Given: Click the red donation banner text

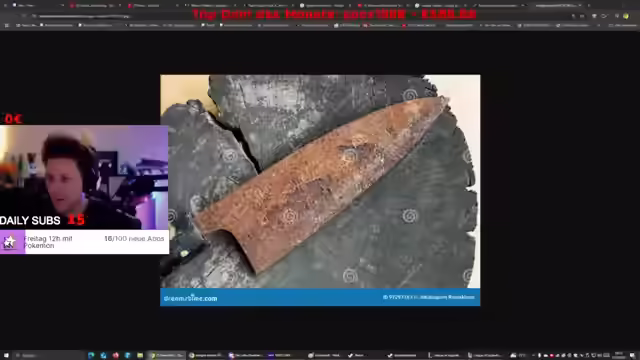Looking at the screenshot, I should 334,14.
